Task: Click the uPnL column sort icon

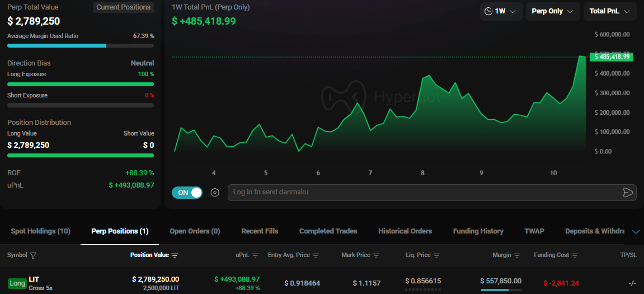Action: 255,255
